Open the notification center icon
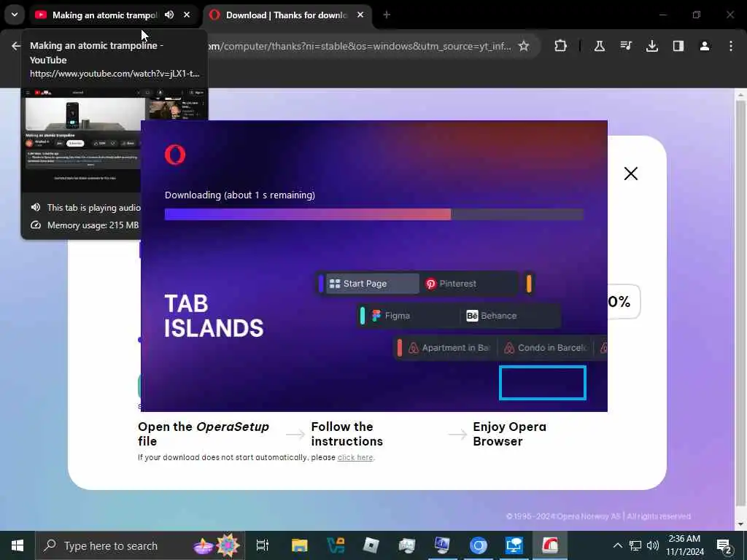This screenshot has width=747, height=560. (x=724, y=545)
